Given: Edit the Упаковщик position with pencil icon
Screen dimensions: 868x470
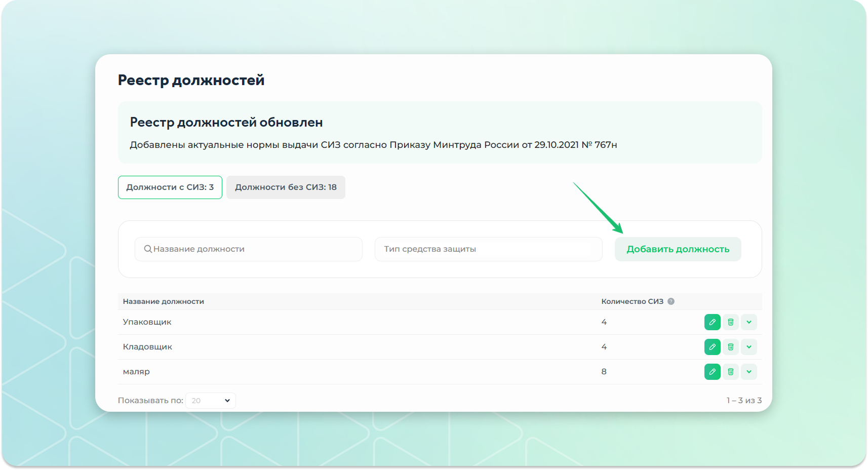Looking at the screenshot, I should 712,322.
